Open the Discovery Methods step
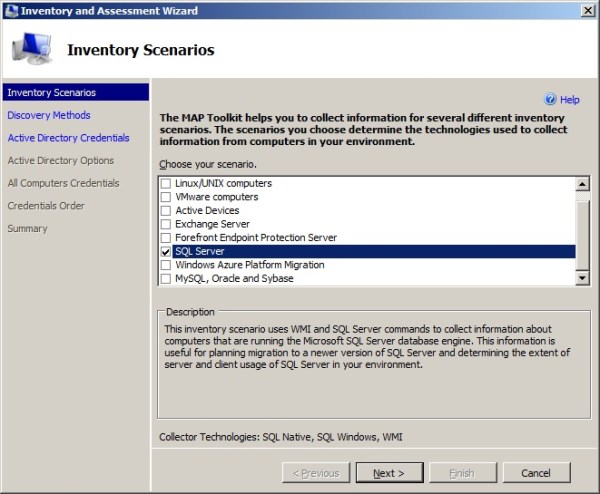The image size is (600, 494). click(x=48, y=115)
